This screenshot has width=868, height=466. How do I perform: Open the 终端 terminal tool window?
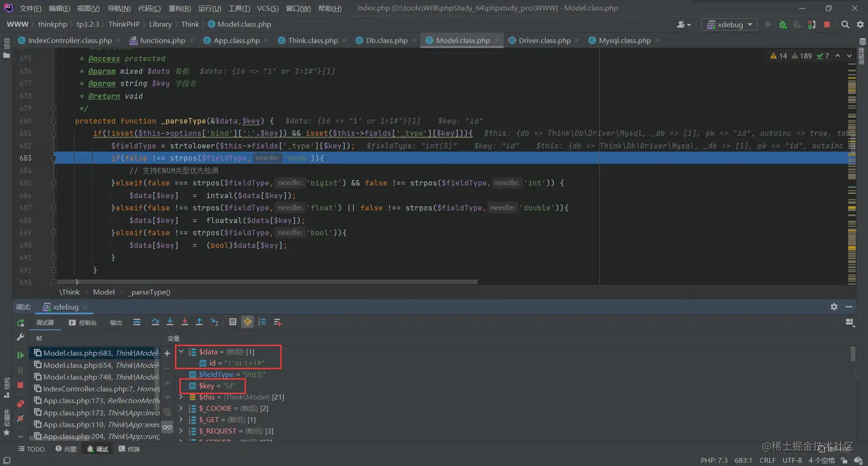click(x=129, y=449)
